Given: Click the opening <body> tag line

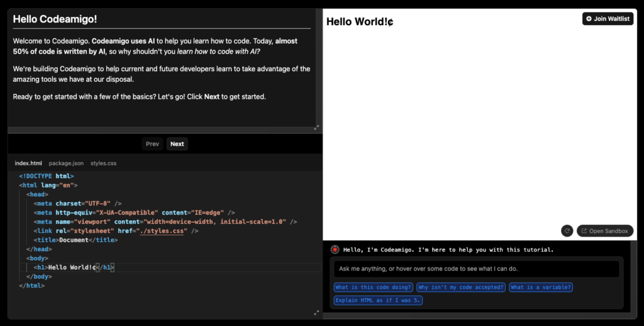Looking at the screenshot, I should 37,258.
